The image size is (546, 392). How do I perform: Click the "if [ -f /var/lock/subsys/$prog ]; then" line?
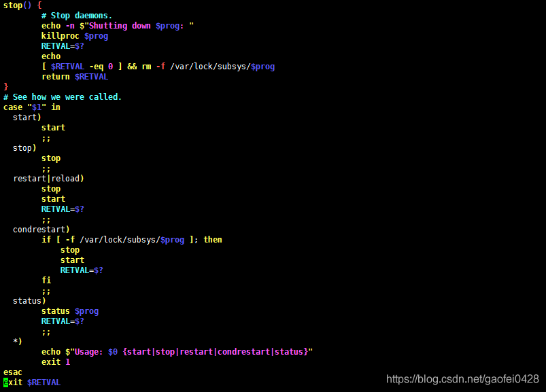coord(131,240)
